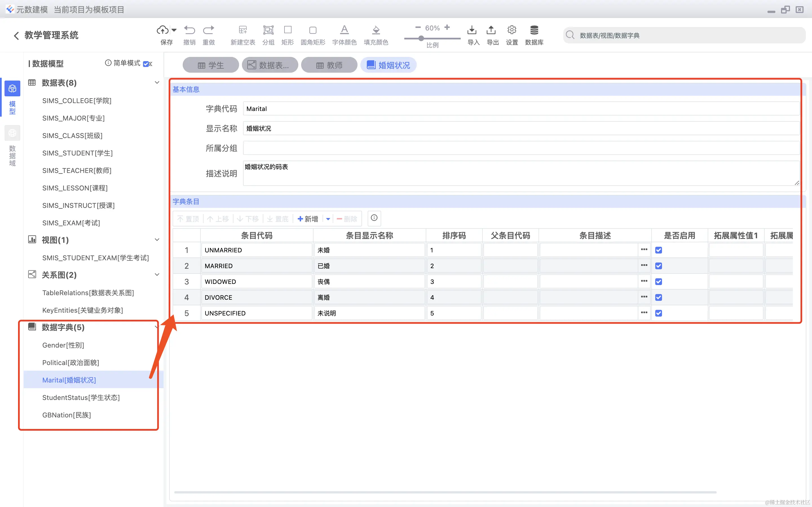812x507 pixels.
Task: Uncheck enabled checkbox for UNMARRIED row
Action: pyautogui.click(x=658, y=250)
